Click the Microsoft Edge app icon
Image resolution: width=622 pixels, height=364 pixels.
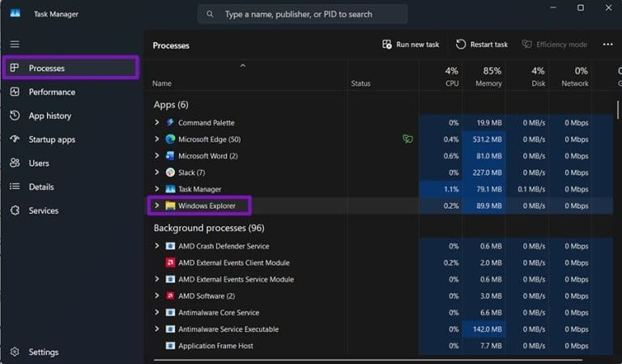170,139
